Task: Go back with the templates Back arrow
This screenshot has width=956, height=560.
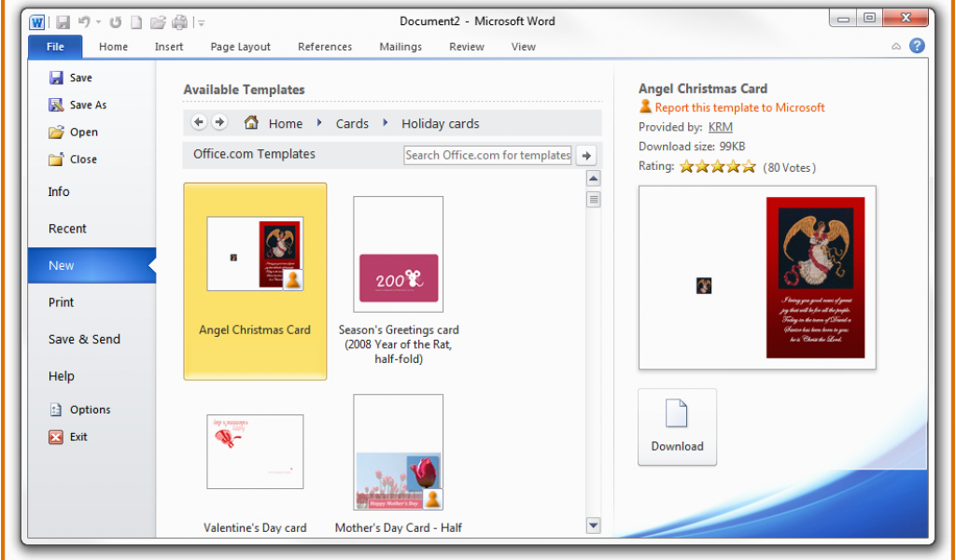Action: tap(198, 122)
